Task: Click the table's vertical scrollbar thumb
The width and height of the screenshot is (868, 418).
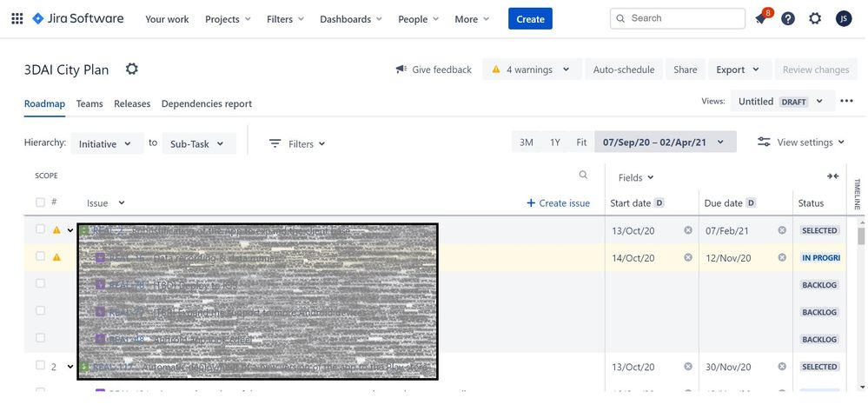Action: (x=861, y=235)
